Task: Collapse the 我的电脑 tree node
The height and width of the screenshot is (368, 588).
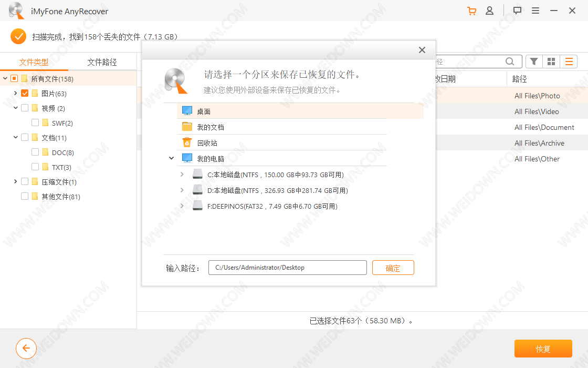Action: coord(171,158)
